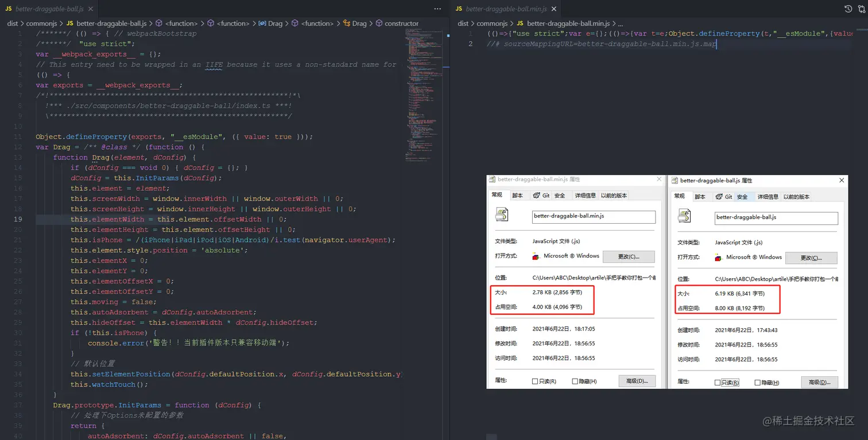868x440 pixels.
Task: Click the Microsoft Windows app icon in better-draggable-ball.js properties
Action: (719, 258)
